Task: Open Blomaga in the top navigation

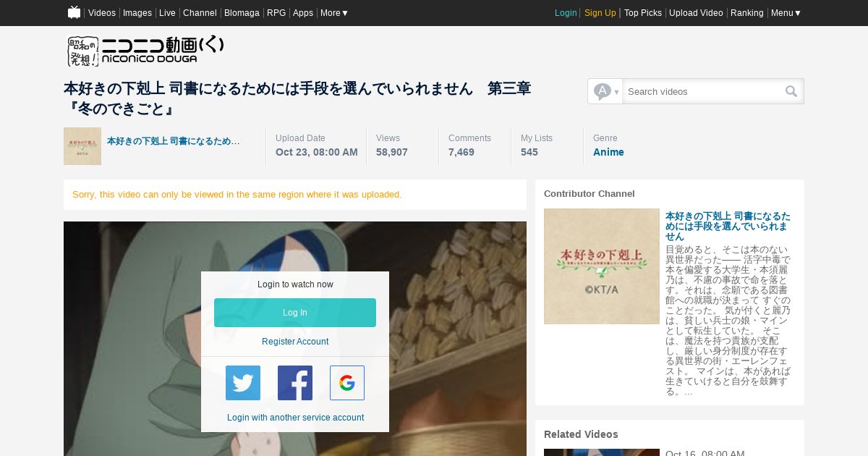Action: click(242, 13)
